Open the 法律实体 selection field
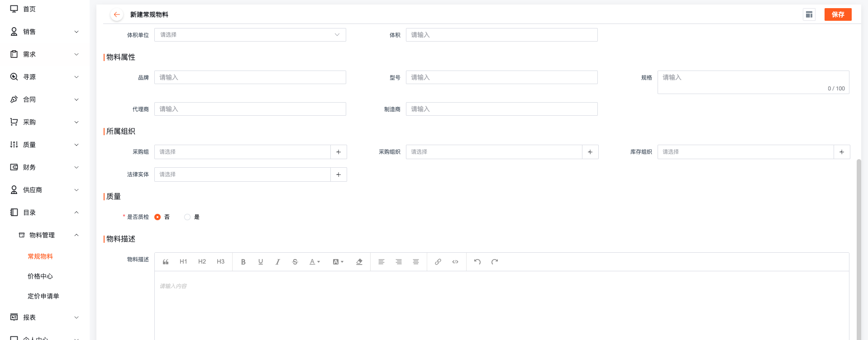 point(243,175)
